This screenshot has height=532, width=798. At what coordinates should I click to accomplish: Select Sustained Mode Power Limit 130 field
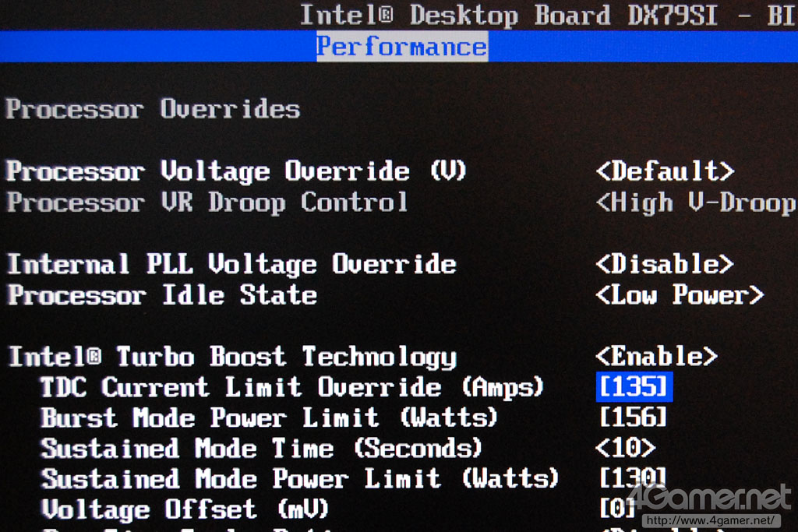click(x=633, y=478)
